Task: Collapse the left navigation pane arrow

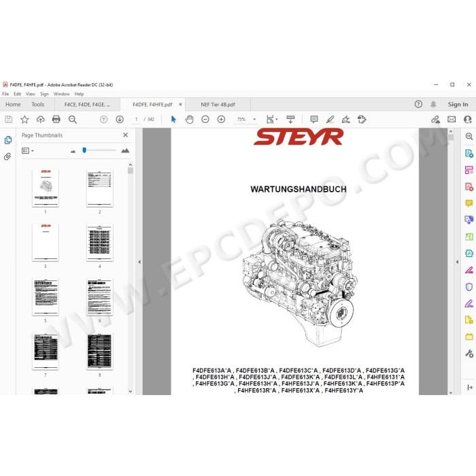Action: click(139, 262)
